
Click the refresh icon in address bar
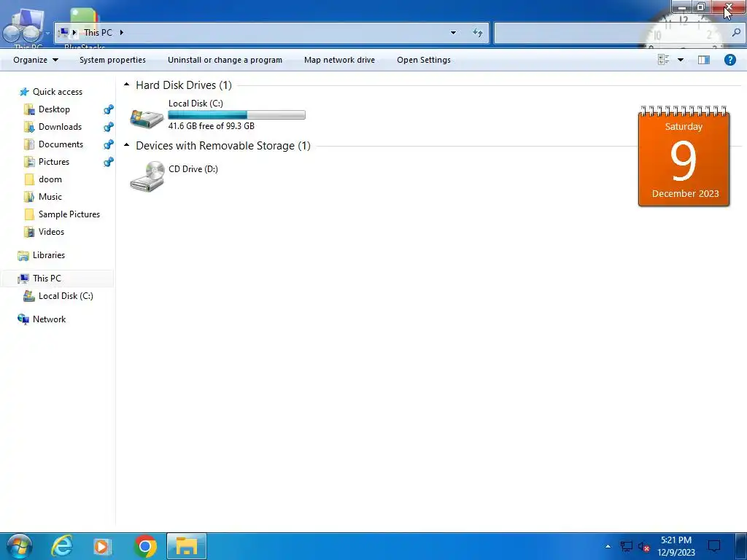(x=477, y=32)
